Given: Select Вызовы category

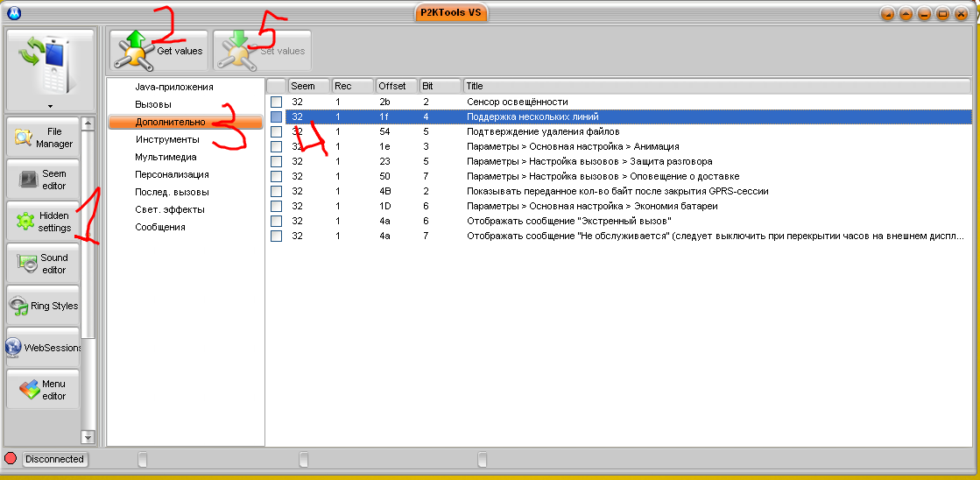Looking at the screenshot, I should [153, 104].
